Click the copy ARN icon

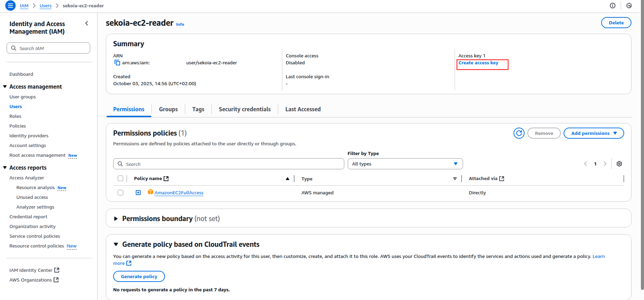(x=117, y=63)
